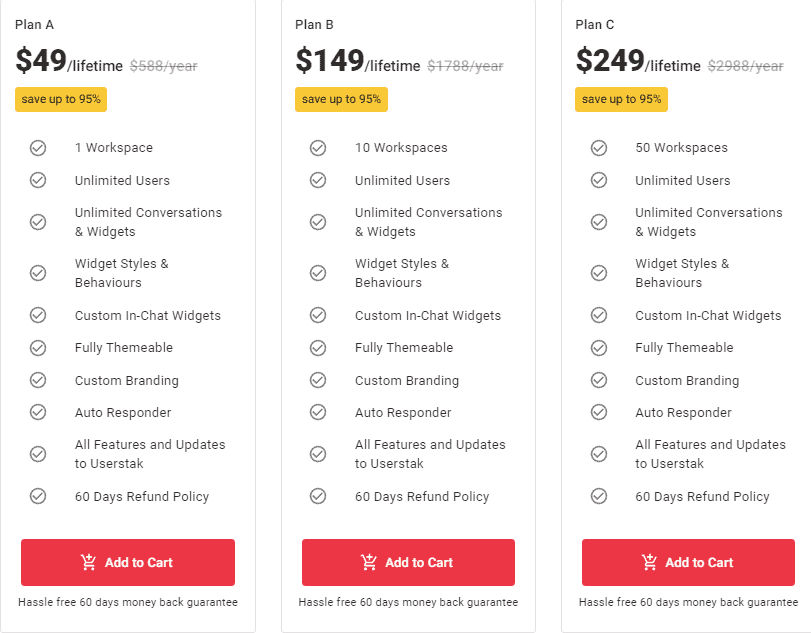Click the checkmark beside 50 Workspaces
Screen dimensions: 811x633
[x=598, y=147]
